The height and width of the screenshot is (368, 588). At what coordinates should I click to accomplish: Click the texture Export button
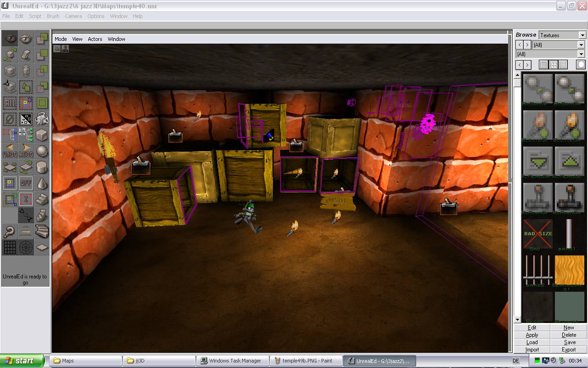[x=569, y=350]
